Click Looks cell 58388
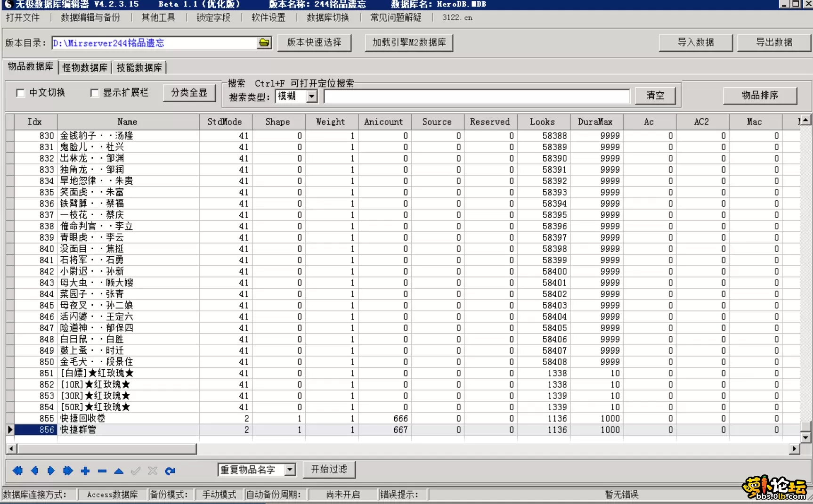Viewport: 813px width, 504px height. (x=544, y=136)
